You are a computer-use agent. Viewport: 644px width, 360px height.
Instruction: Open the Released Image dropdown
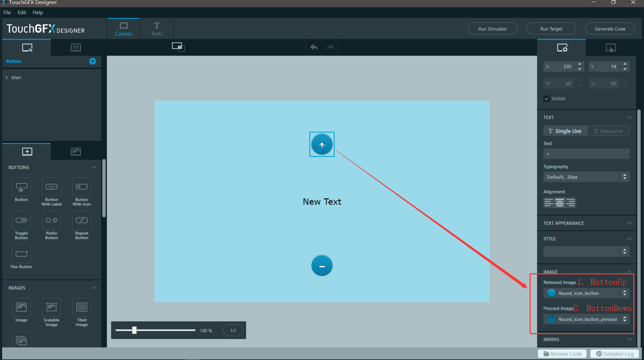(586, 293)
